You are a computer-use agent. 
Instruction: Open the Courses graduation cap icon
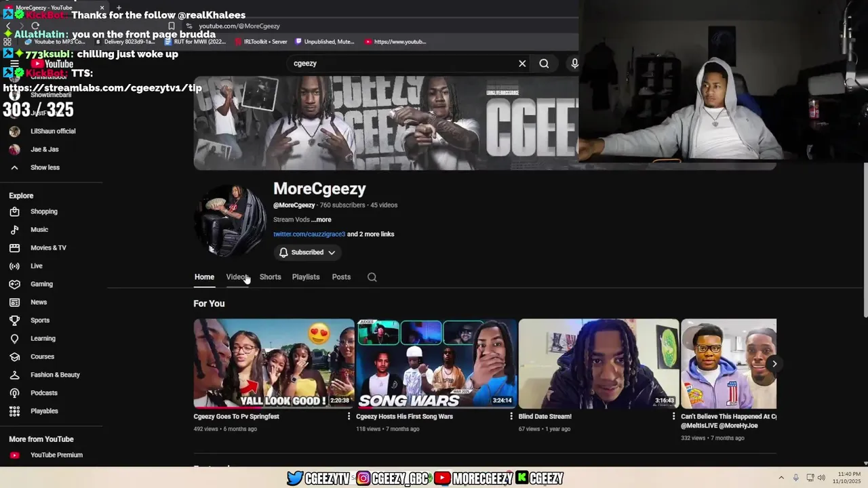point(15,357)
